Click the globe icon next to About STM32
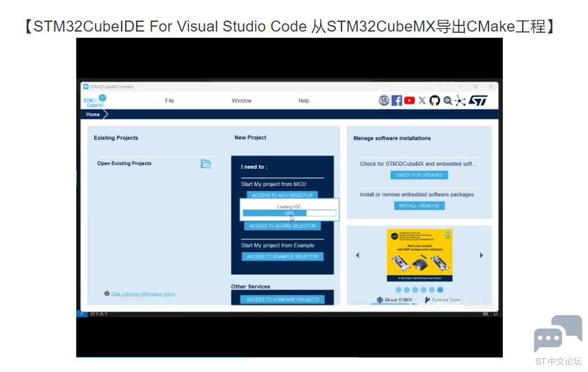 coord(380,300)
